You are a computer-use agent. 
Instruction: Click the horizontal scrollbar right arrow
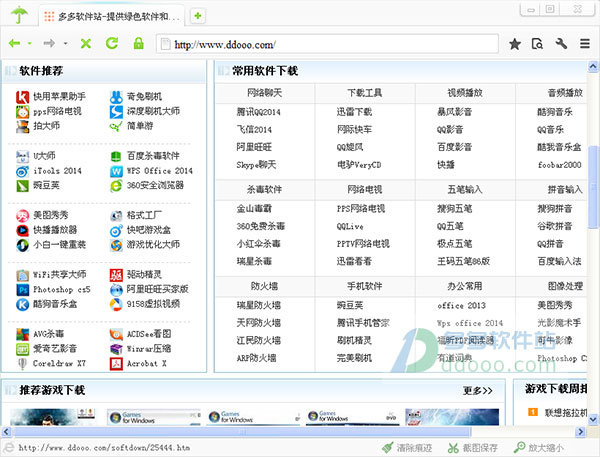point(580,432)
